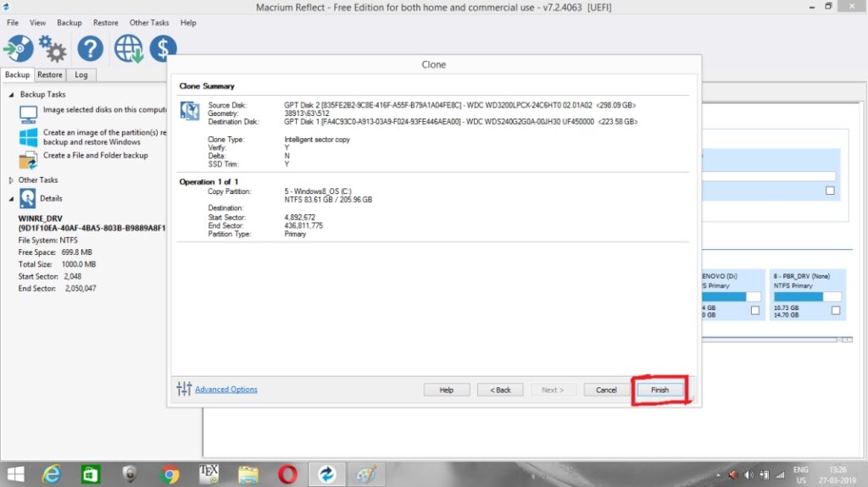Click PBR_DRV partition usage bar
The image size is (868, 487).
807,297
